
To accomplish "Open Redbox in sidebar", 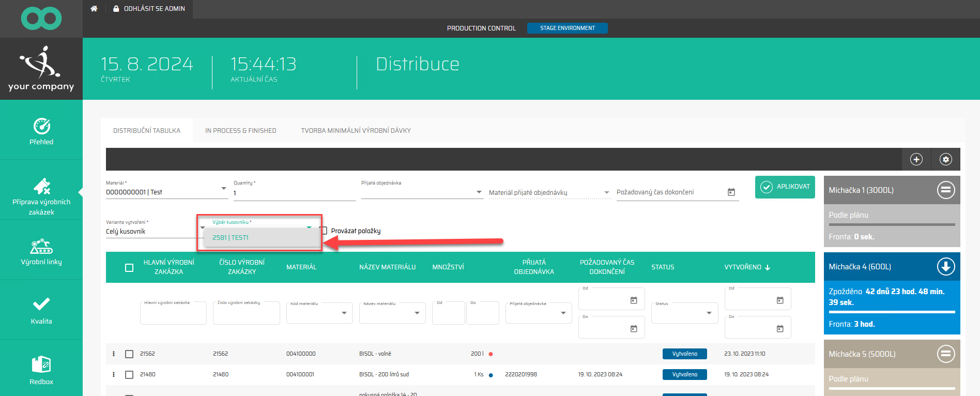I will click(41, 370).
